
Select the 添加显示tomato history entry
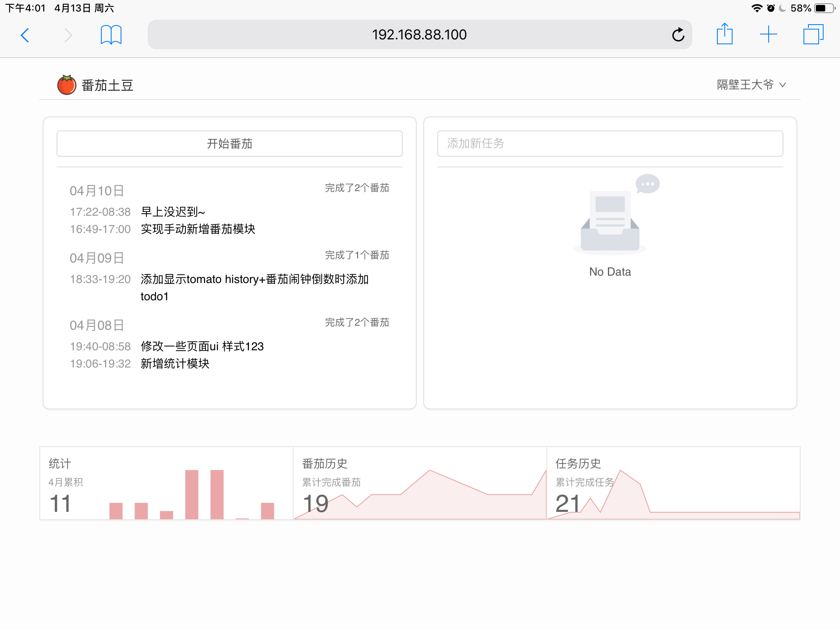pyautogui.click(x=255, y=288)
